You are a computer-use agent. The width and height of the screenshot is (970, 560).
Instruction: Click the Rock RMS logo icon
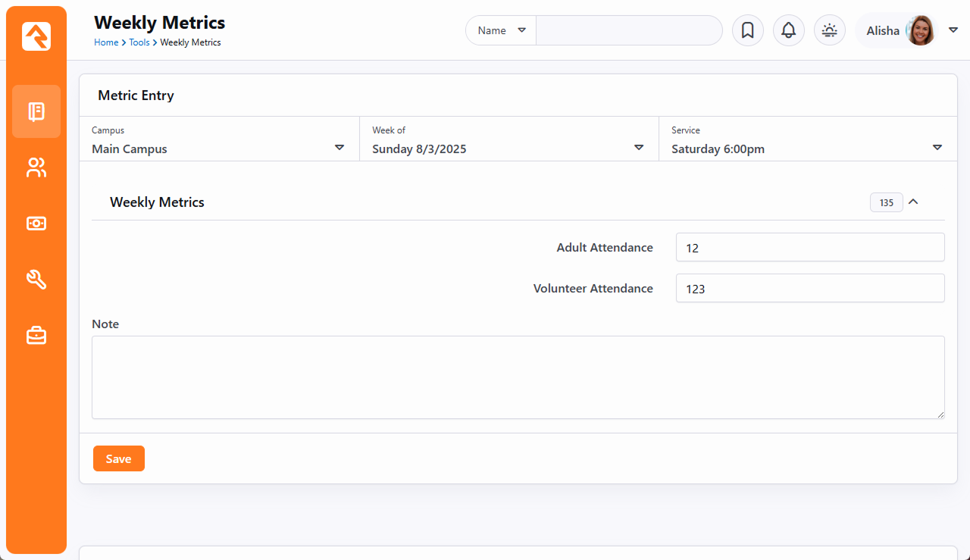[36, 36]
